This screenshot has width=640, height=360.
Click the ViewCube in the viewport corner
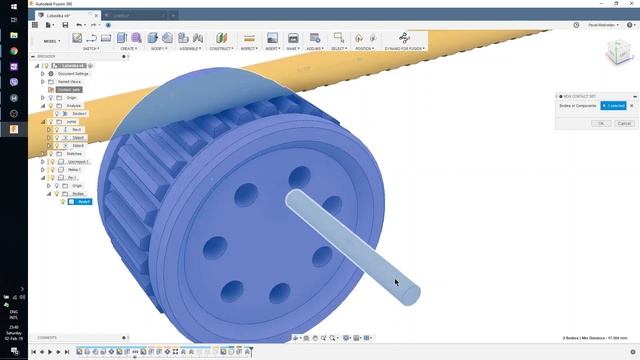[620, 52]
